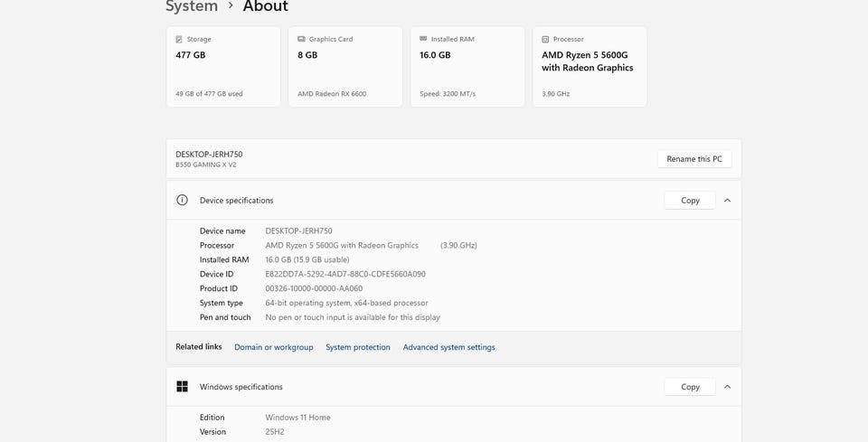Click the Windows logo beside Windows specifications
Screen dimensions: 868x442
click(x=182, y=387)
